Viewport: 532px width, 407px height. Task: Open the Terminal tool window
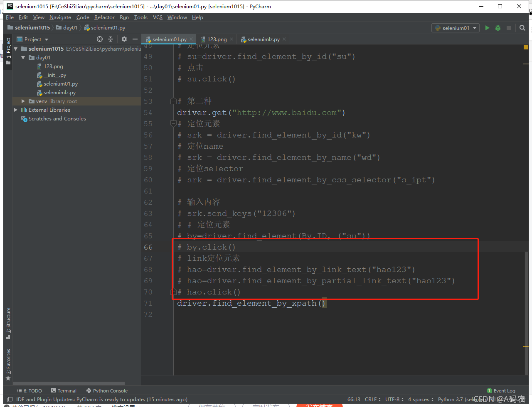click(x=64, y=391)
